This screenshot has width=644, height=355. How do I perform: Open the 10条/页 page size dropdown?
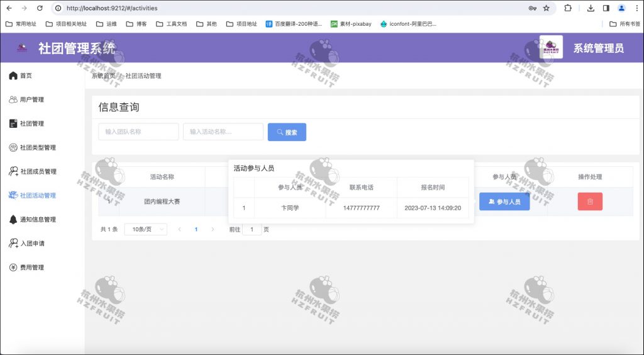(x=146, y=229)
